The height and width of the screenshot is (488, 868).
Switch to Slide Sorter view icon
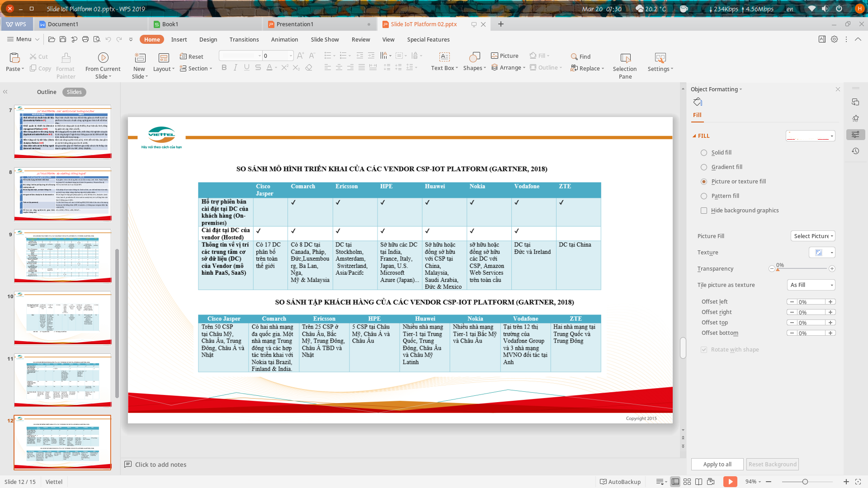tap(687, 482)
